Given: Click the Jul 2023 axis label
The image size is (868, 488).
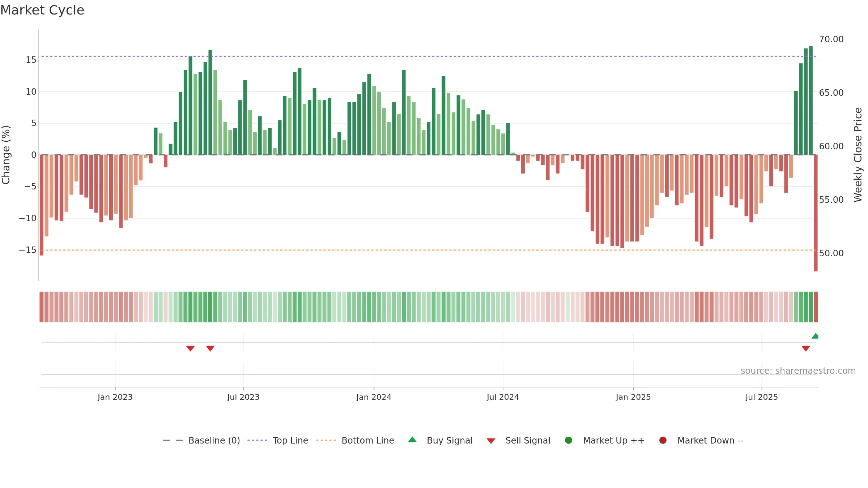Looking at the screenshot, I should (243, 397).
